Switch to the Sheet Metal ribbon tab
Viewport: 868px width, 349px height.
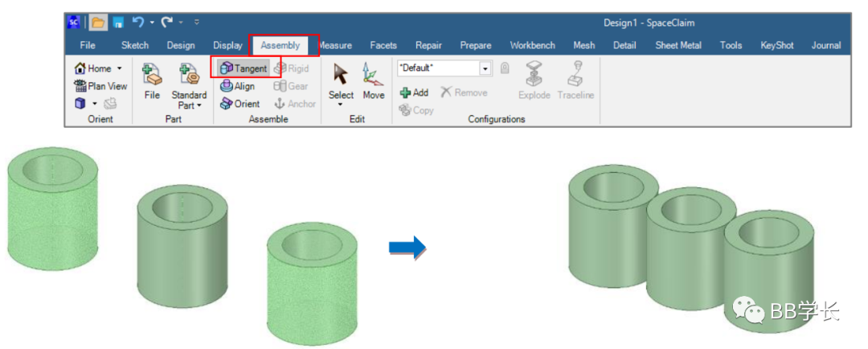pos(678,45)
